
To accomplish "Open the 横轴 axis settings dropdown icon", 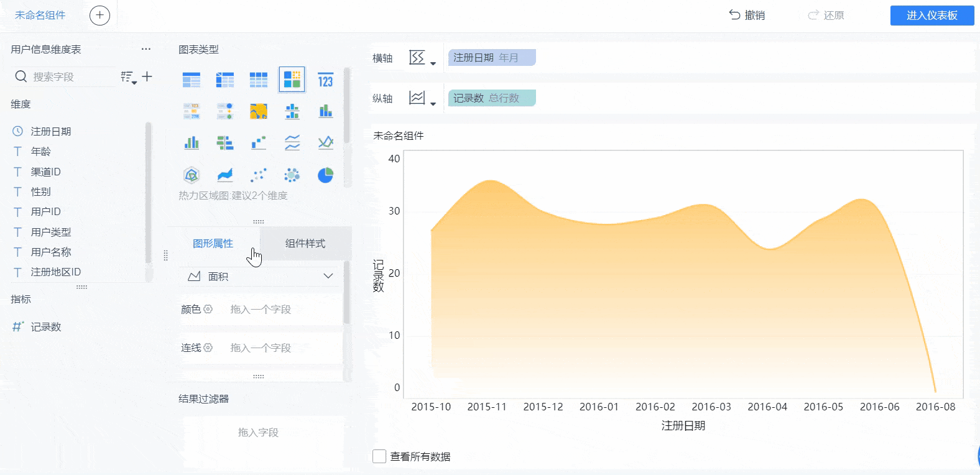I will 422,58.
